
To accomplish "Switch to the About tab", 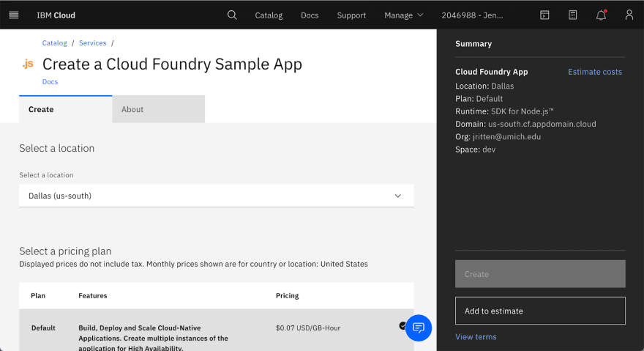I will (x=159, y=109).
